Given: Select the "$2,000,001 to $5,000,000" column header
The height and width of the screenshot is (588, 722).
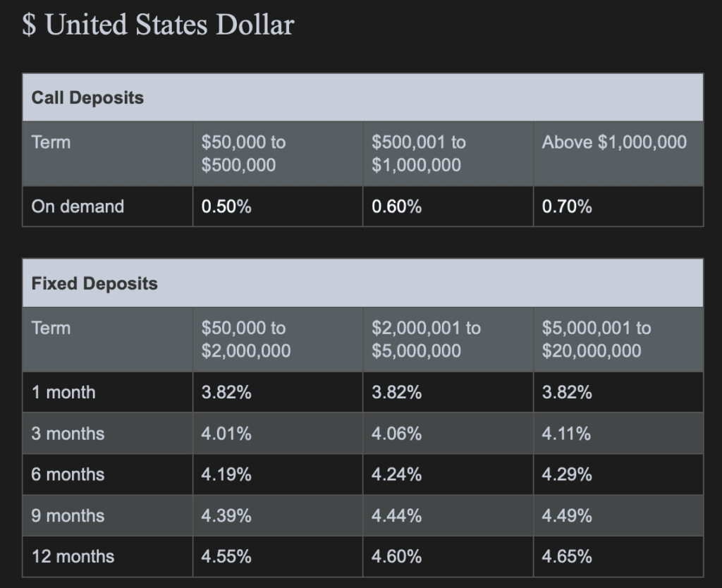Looking at the screenshot, I should point(426,339).
